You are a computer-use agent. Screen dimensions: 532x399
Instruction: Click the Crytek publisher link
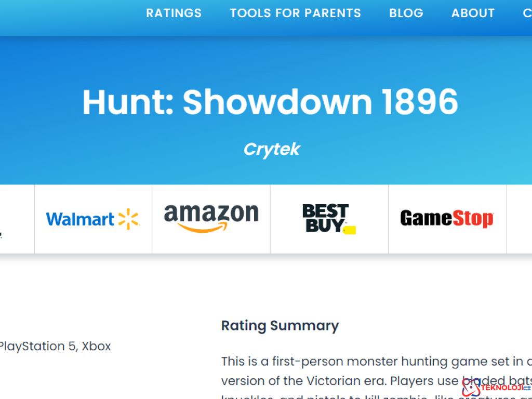[271, 149]
